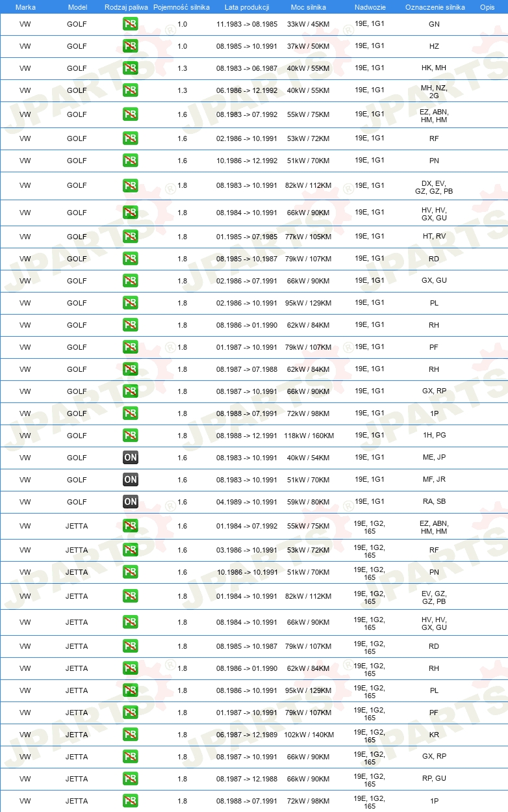
Task: Click the Oznaczenie silnika column header
Action: tap(435, 7)
